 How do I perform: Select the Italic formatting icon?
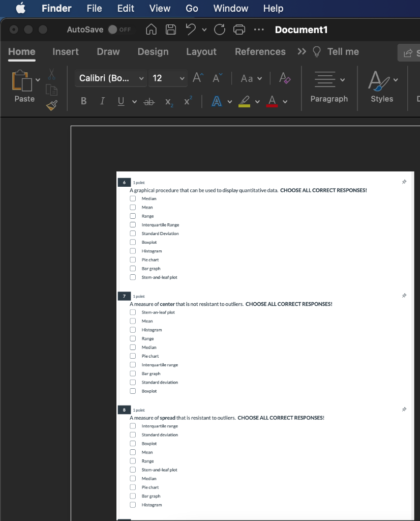coord(102,101)
